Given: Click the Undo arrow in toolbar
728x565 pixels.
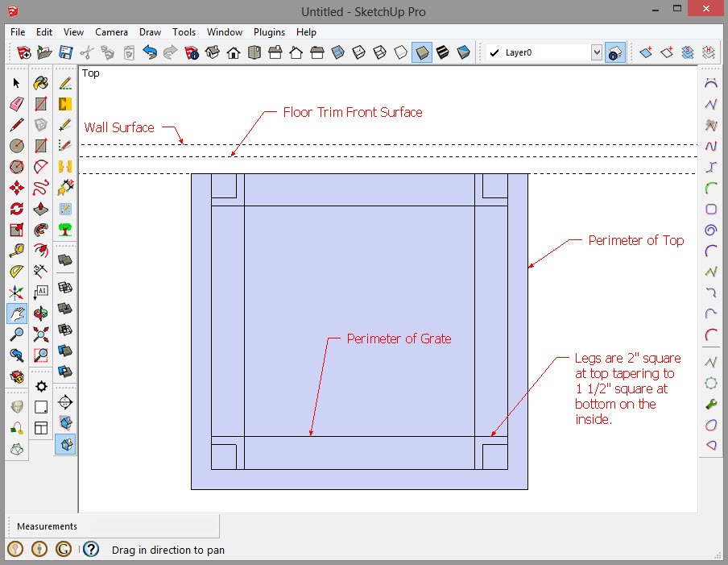Looking at the screenshot, I should 150,53.
